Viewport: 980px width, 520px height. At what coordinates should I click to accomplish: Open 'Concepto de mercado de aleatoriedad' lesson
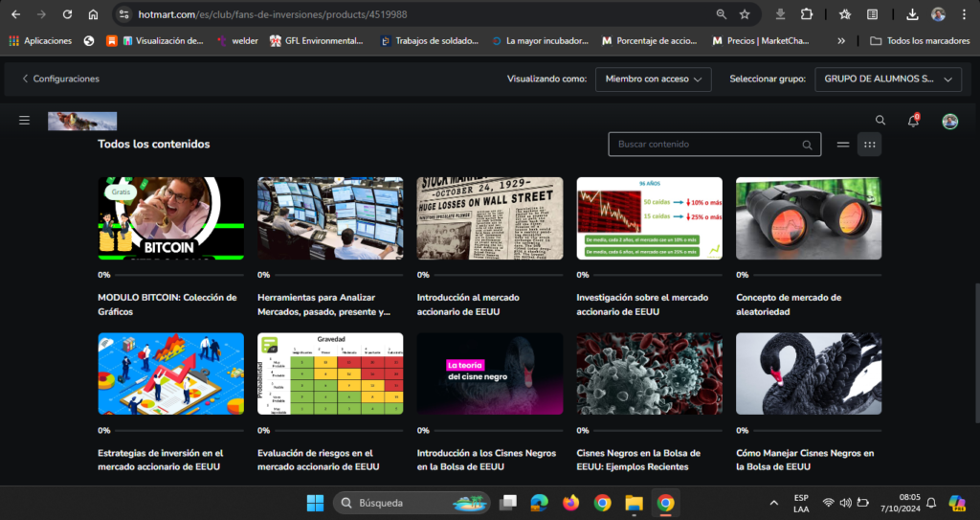[x=808, y=218]
